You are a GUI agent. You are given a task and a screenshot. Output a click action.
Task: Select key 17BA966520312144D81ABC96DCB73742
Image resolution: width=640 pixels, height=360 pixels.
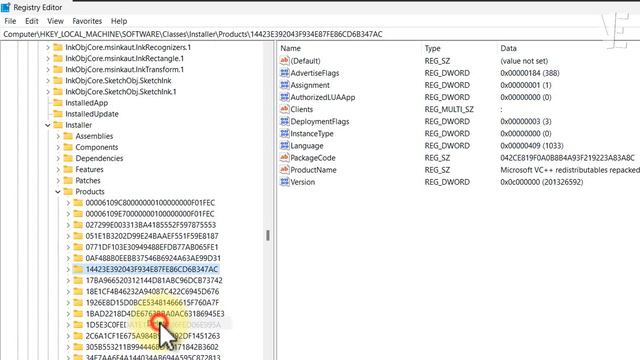[154, 280]
